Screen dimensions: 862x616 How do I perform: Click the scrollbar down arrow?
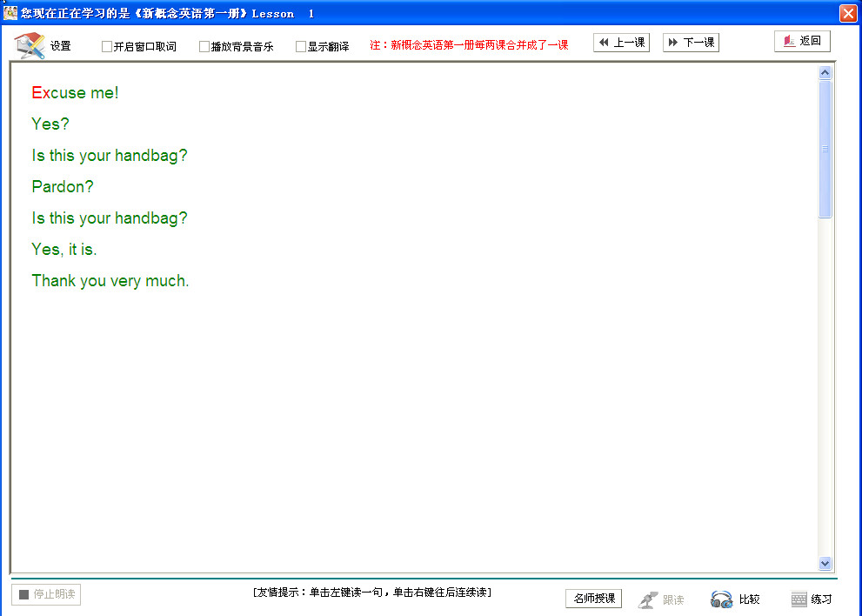click(825, 564)
